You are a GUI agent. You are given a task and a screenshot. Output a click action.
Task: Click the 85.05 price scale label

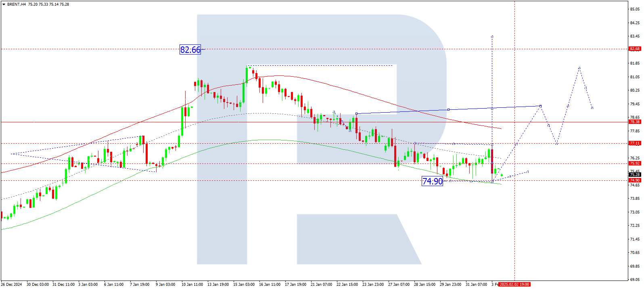(635, 9)
